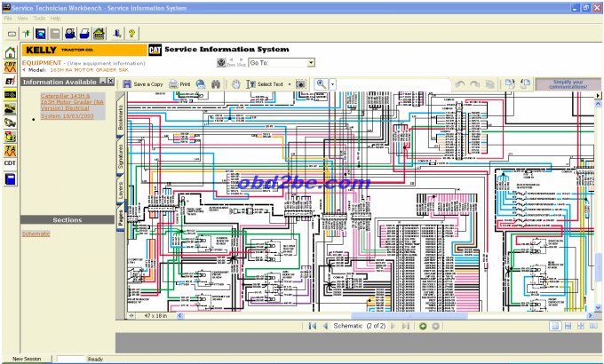Select the Zoom In magnifier tool
604x364 pixels.
(322, 84)
